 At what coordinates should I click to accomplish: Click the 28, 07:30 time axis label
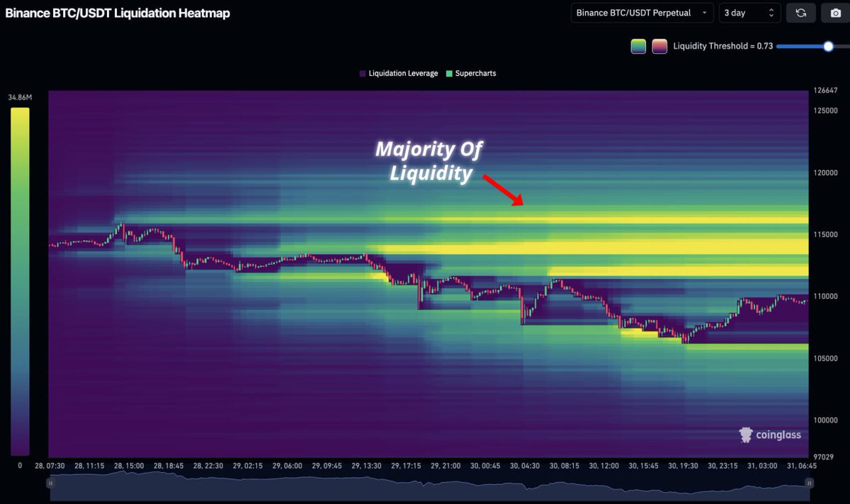[x=50, y=466]
